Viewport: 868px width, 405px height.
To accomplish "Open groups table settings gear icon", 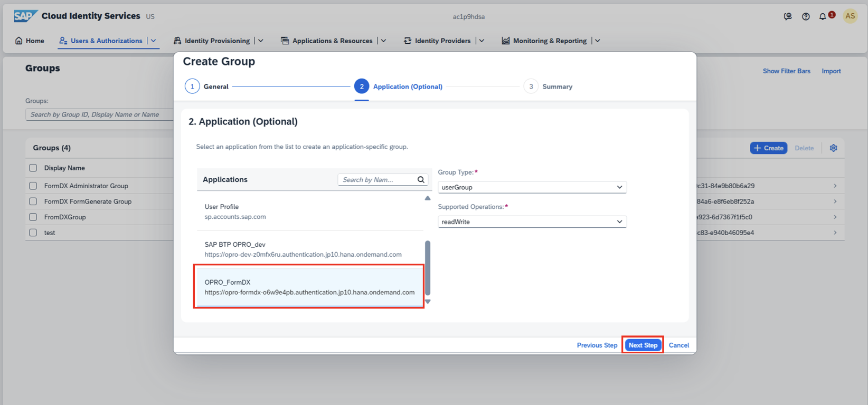I will [833, 148].
